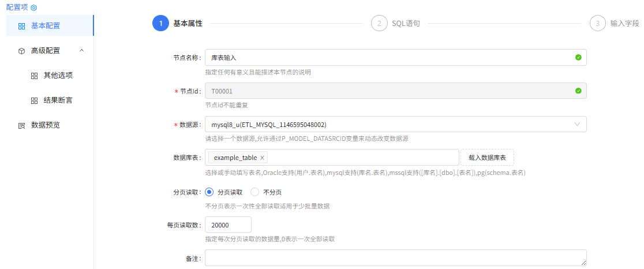Viewport: 644px width, 269px height.
Task: Click the grid icon beside 结果断言
Action: (x=35, y=100)
